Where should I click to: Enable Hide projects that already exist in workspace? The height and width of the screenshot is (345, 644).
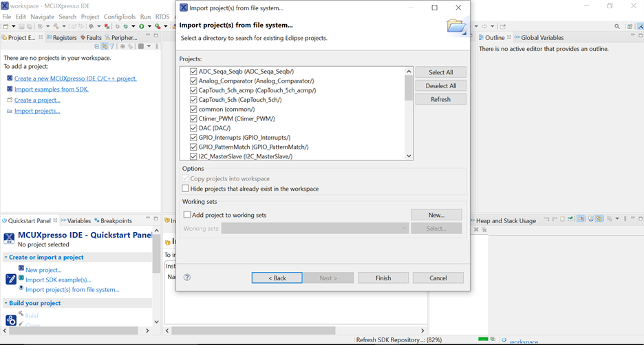pos(186,188)
